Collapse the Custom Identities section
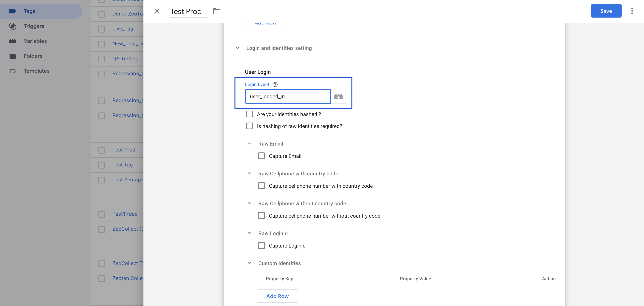 click(249, 263)
